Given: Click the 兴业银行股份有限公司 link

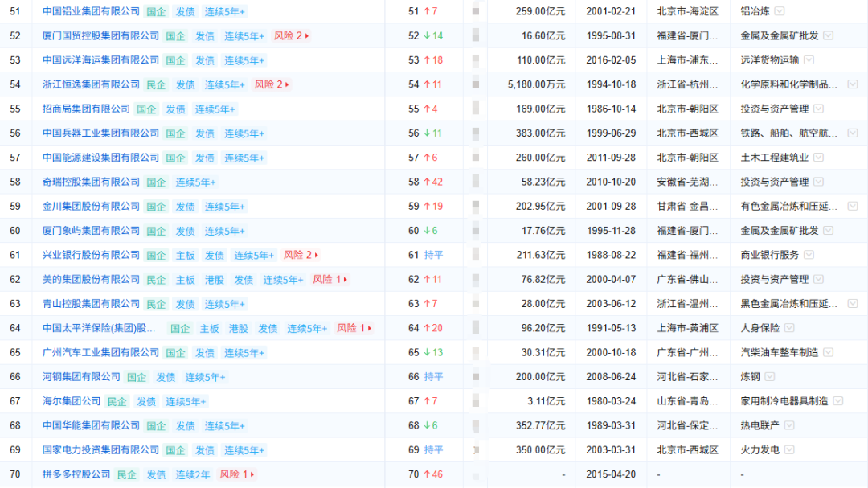Looking at the screenshot, I should click(91, 255).
